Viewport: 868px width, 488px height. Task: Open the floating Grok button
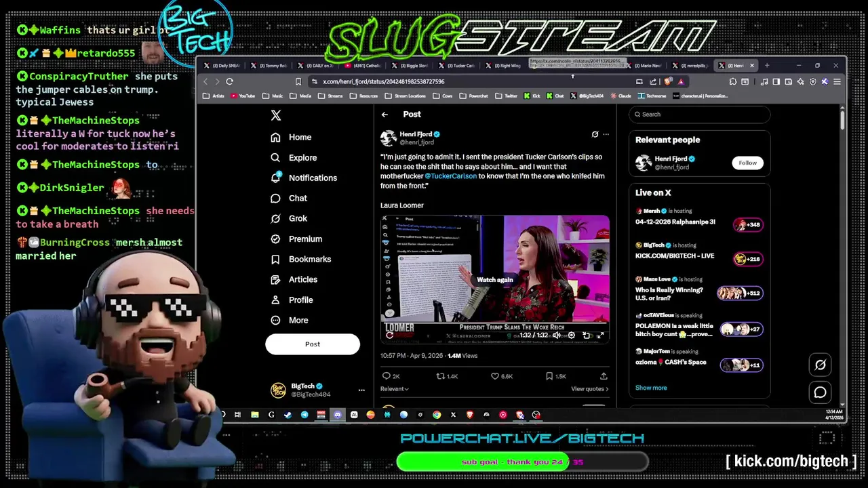pyautogui.click(x=820, y=365)
